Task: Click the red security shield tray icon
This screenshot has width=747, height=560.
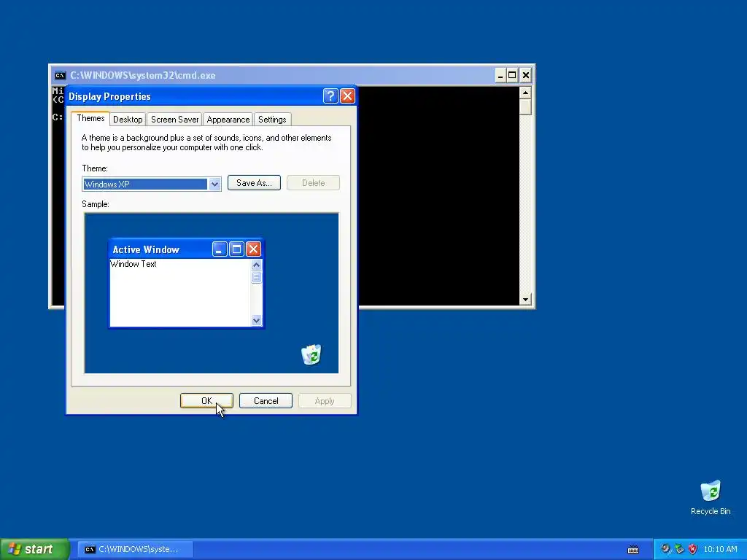Action: click(x=693, y=549)
